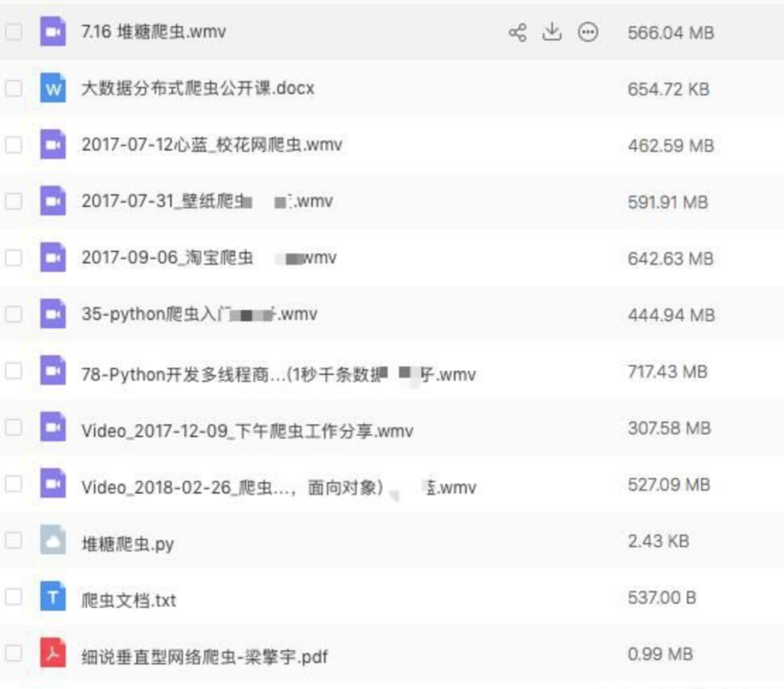Tick the checkbox for 堆糖爬虫.py

click(14, 540)
